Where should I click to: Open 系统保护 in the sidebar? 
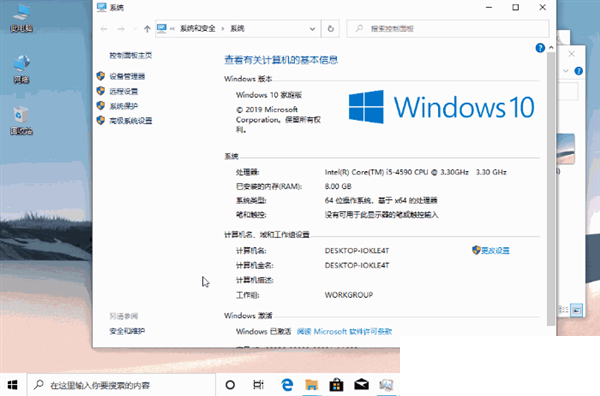coord(124,106)
